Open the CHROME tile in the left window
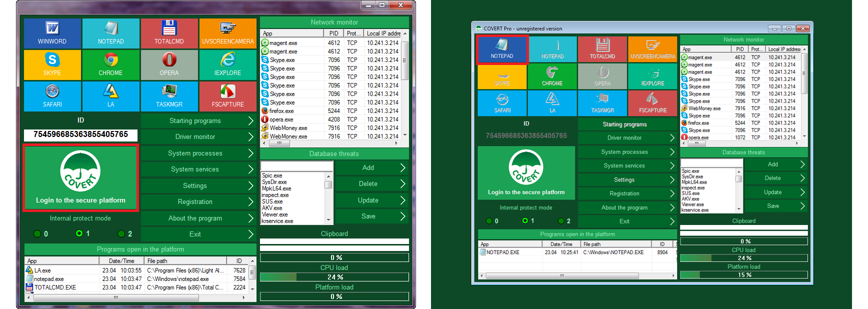This screenshot has width=868, height=309. 110,65
